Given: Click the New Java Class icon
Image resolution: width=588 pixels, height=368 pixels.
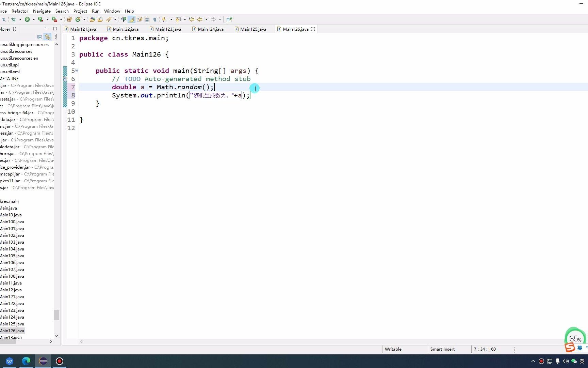Looking at the screenshot, I should point(78,19).
